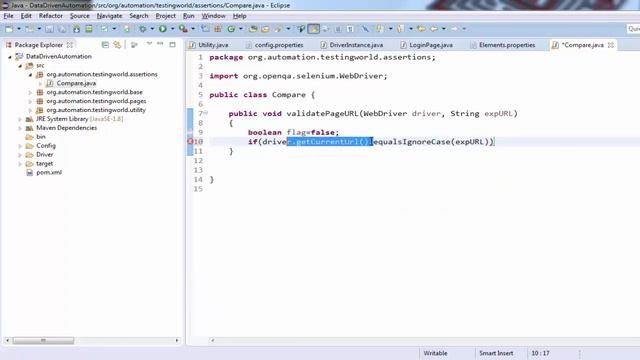Viewport: 640px width, 360px height.
Task: Expand the org.automation.testingworld.utility package
Action: click(30, 110)
